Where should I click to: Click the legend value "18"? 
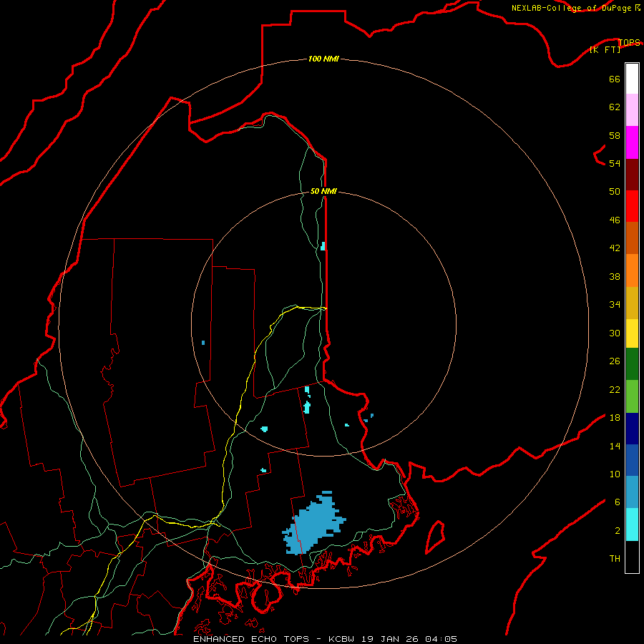point(615,418)
